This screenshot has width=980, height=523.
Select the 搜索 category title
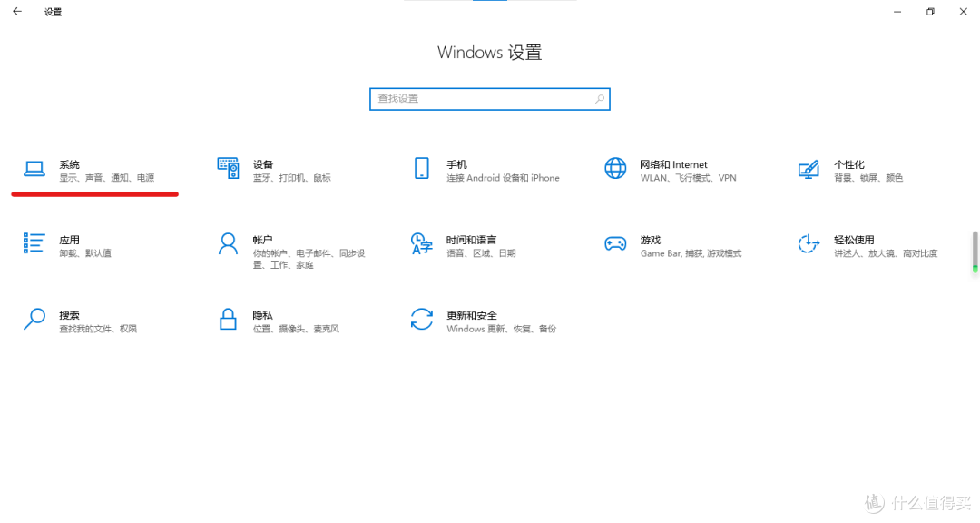pos(69,315)
